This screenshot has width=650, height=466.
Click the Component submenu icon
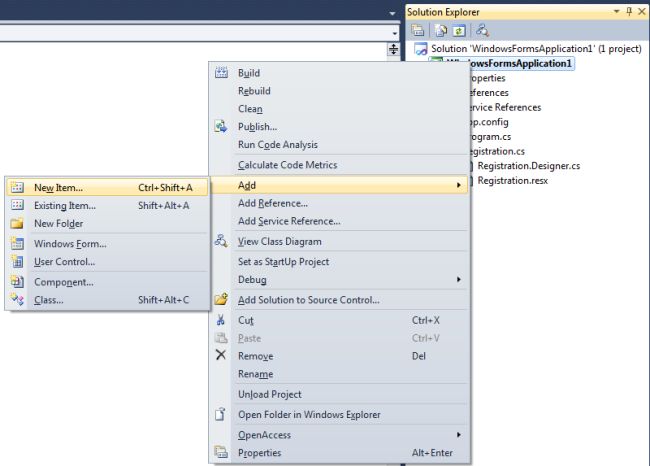click(x=17, y=282)
